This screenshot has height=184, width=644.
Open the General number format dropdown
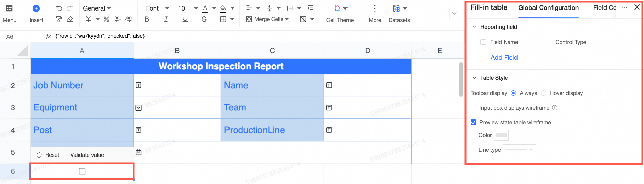click(97, 8)
